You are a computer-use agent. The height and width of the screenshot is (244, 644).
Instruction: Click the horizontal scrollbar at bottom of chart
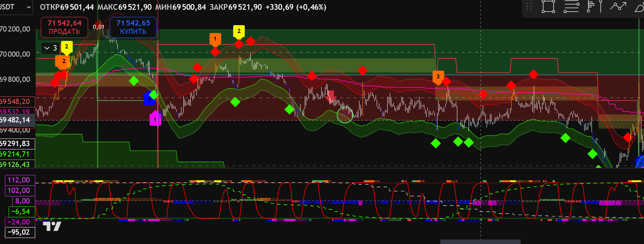click(x=480, y=241)
